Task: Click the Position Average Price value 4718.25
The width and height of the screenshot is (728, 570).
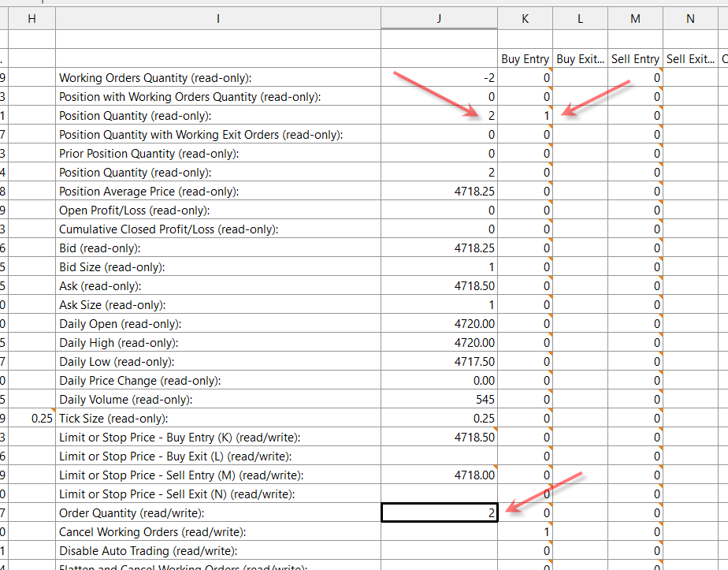Action: (x=439, y=192)
